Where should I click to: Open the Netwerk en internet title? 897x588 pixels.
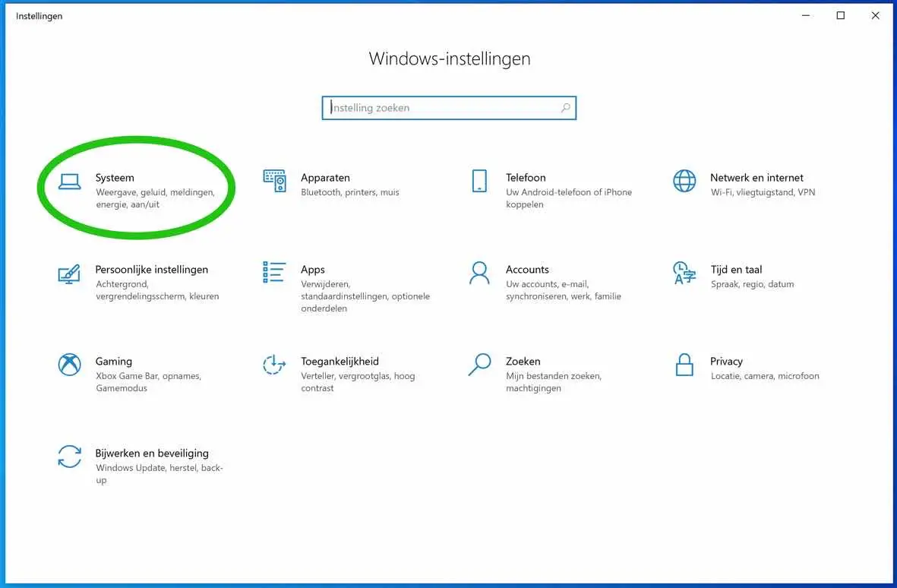pyautogui.click(x=756, y=177)
